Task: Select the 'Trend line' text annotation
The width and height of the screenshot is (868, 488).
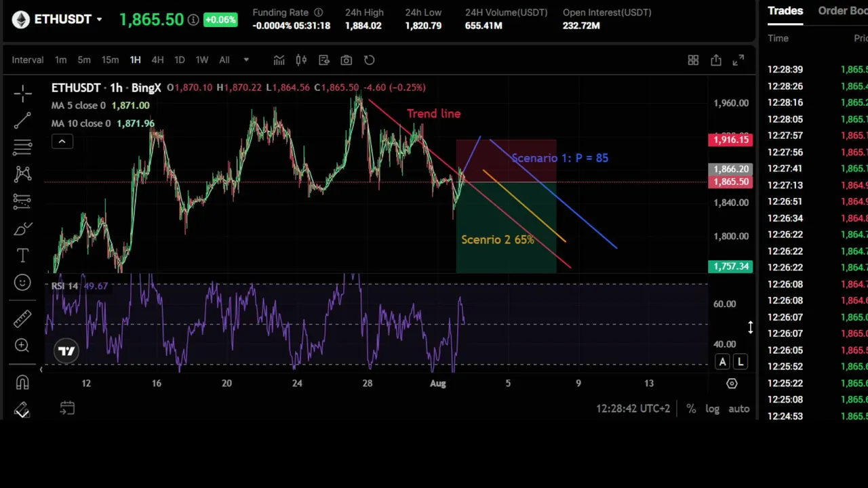Action: pos(434,114)
